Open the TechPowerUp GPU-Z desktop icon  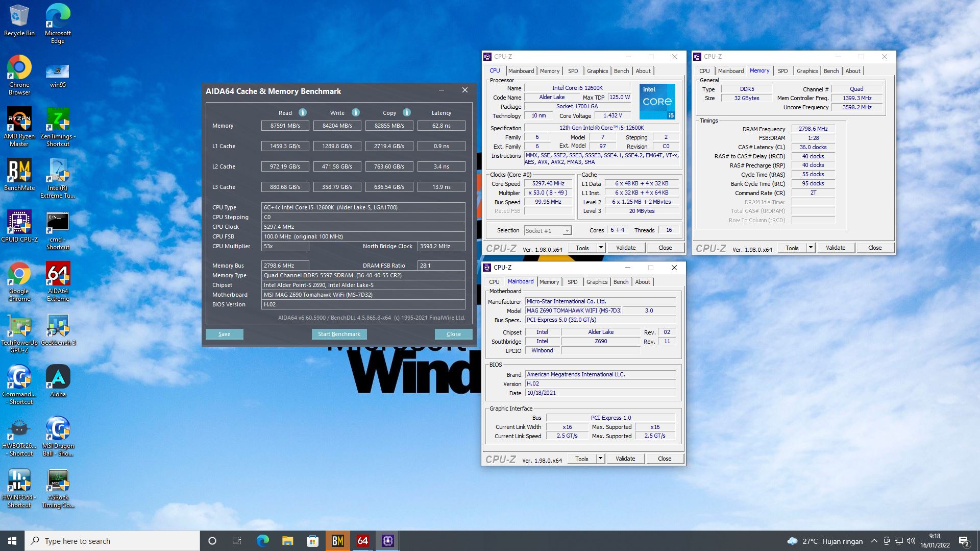[19, 333]
